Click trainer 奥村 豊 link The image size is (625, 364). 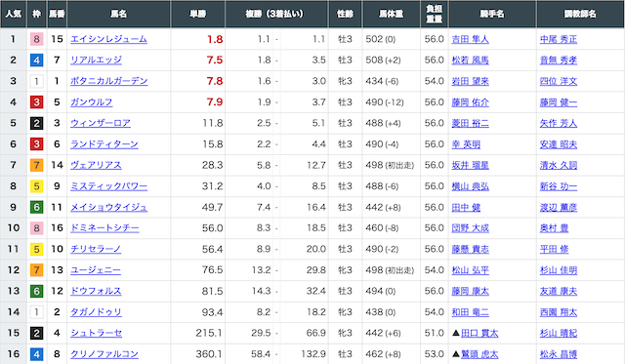(x=554, y=228)
